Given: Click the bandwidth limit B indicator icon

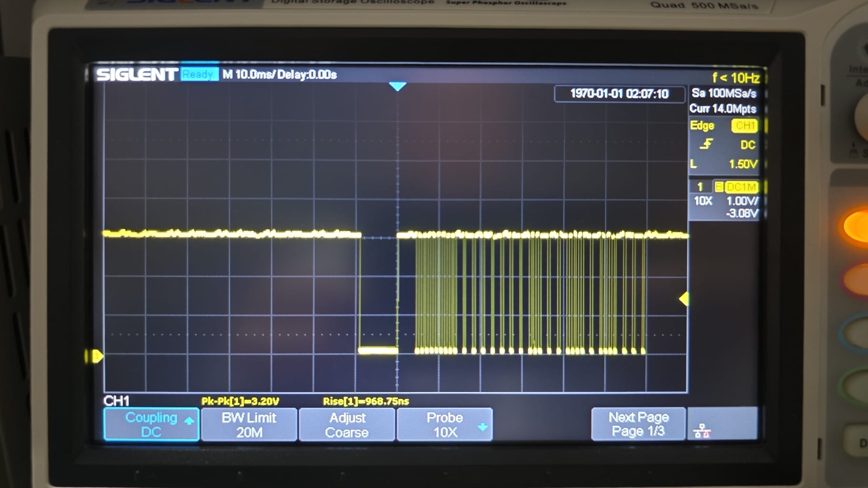Looking at the screenshot, I should pyautogui.click(x=719, y=187).
